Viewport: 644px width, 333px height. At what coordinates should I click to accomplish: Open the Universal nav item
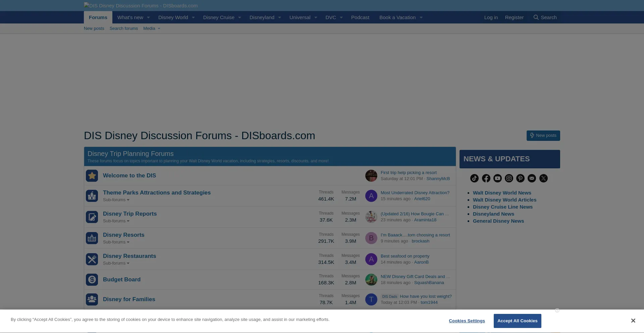click(300, 17)
